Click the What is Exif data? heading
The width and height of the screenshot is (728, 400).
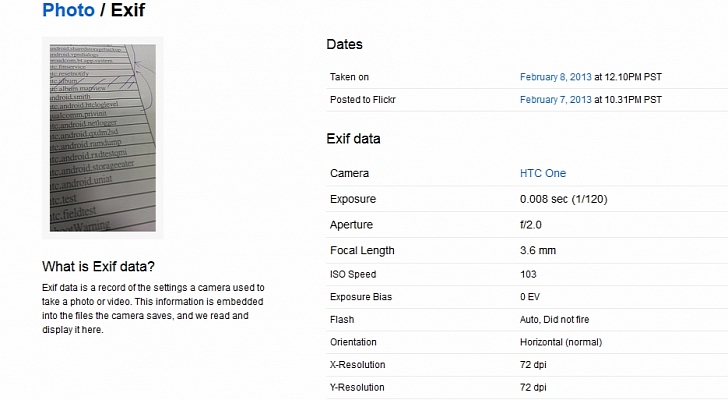pos(98,266)
